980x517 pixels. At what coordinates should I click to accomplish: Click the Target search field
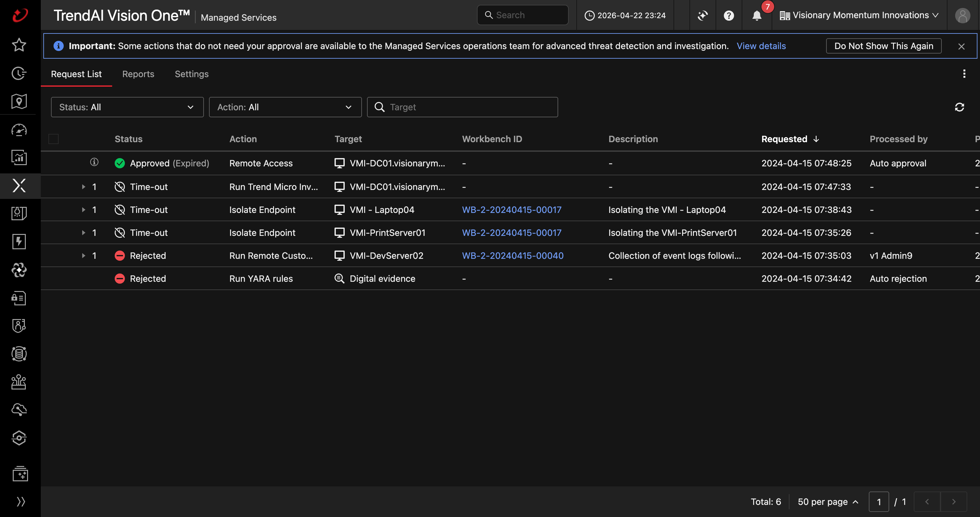tap(462, 107)
